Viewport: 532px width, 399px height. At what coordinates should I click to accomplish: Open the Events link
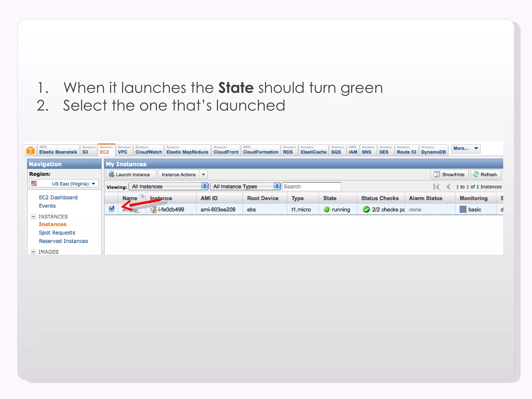pyautogui.click(x=47, y=206)
